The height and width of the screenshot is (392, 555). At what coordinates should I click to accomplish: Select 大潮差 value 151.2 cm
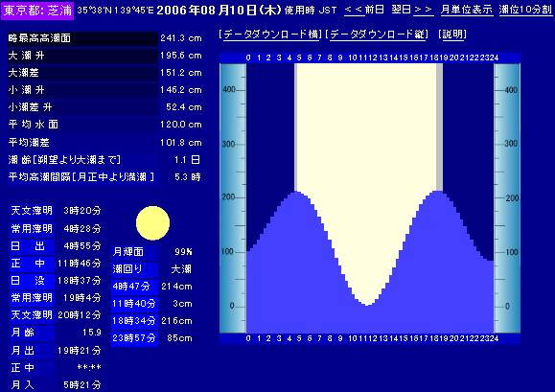pyautogui.click(x=181, y=73)
